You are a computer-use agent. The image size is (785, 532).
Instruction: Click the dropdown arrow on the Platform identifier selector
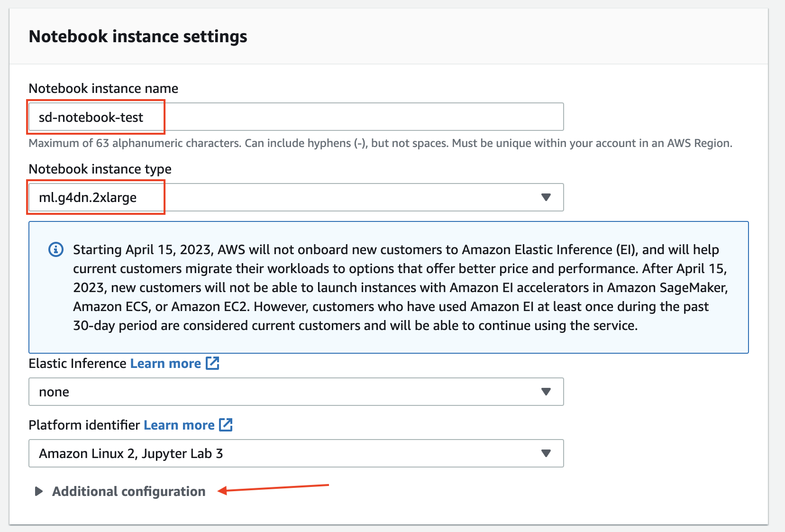[x=546, y=453]
